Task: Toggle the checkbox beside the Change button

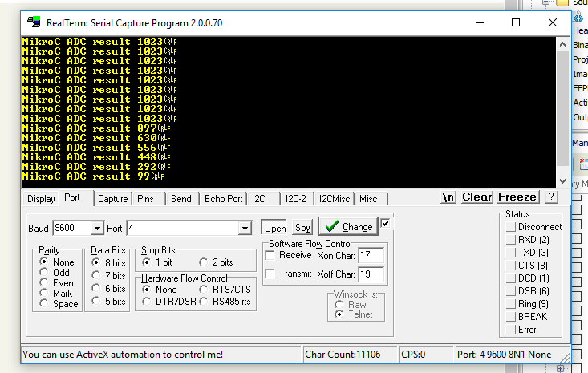Action: [385, 224]
